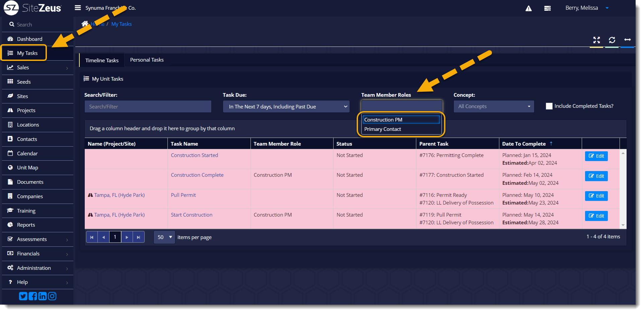Click the Reports pie chart icon
Screen dimensions: 644x313
tap(10, 225)
